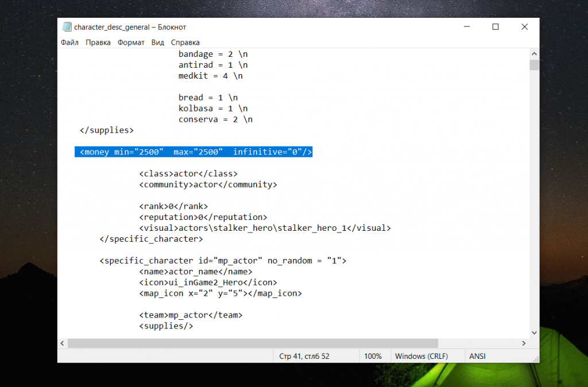588x387 pixels.
Task: Click the <icon>ui_inGame2_Hero</icon> line
Action: tap(208, 282)
